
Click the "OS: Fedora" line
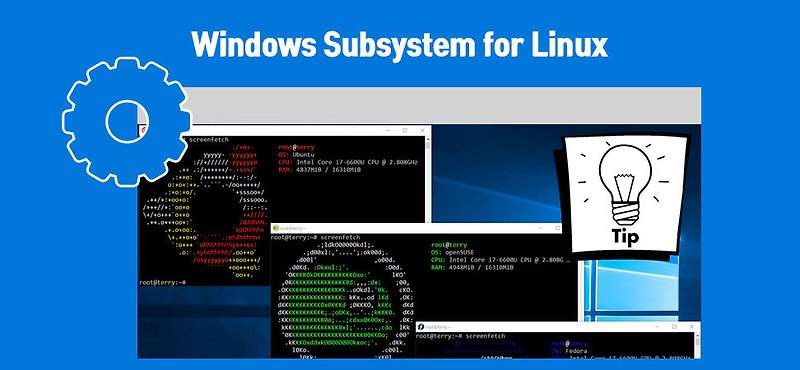pyautogui.click(x=569, y=351)
